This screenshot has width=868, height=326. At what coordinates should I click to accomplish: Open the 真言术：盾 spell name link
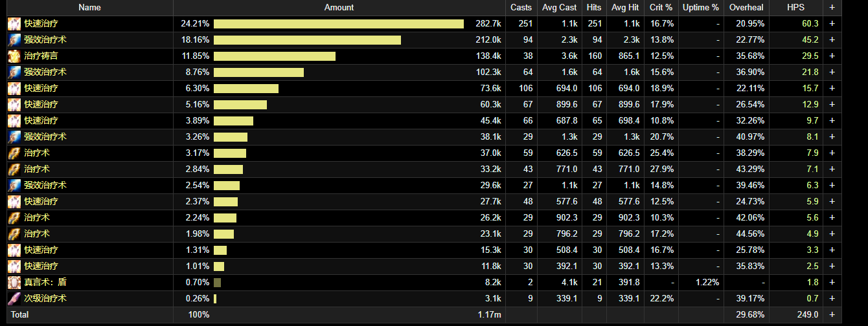click(x=45, y=283)
